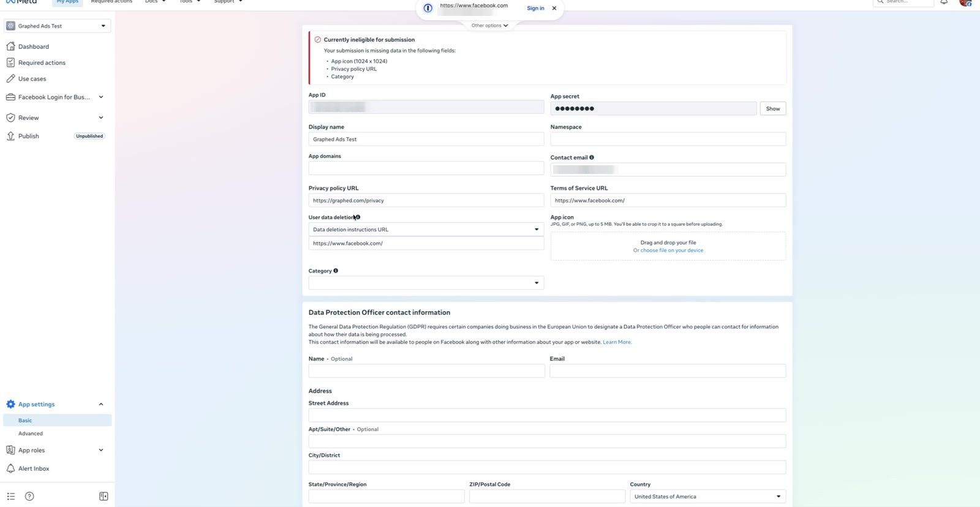Click the Namespace input field
Viewport: 980px width, 507px height.
(x=668, y=139)
